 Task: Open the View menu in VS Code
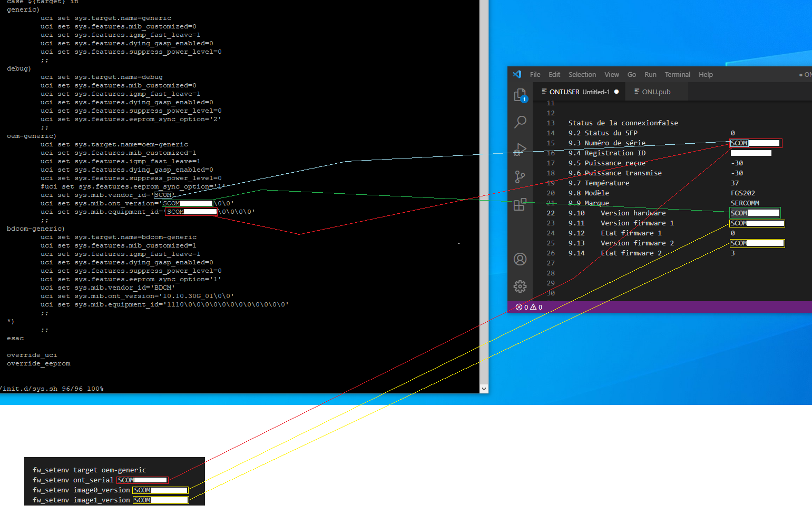(x=612, y=75)
